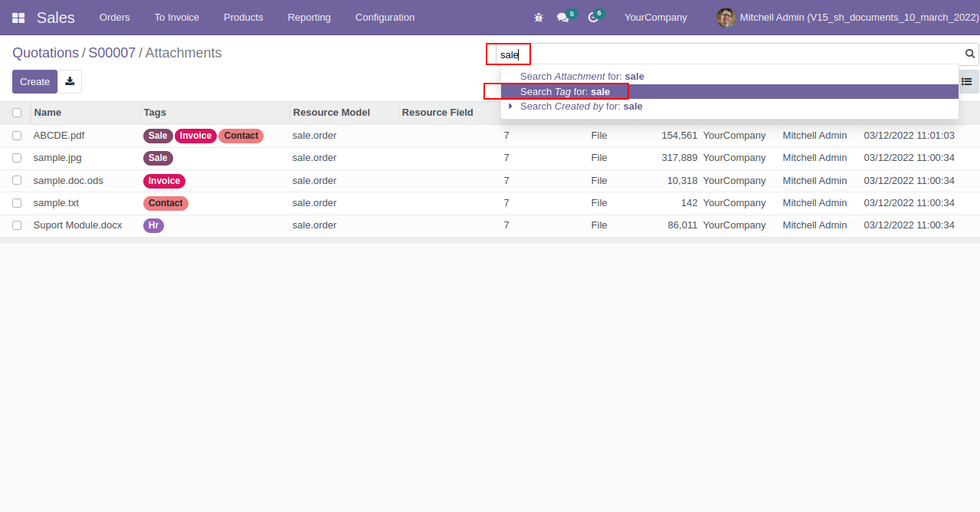
Task: Click the Sales app title
Action: pos(56,18)
